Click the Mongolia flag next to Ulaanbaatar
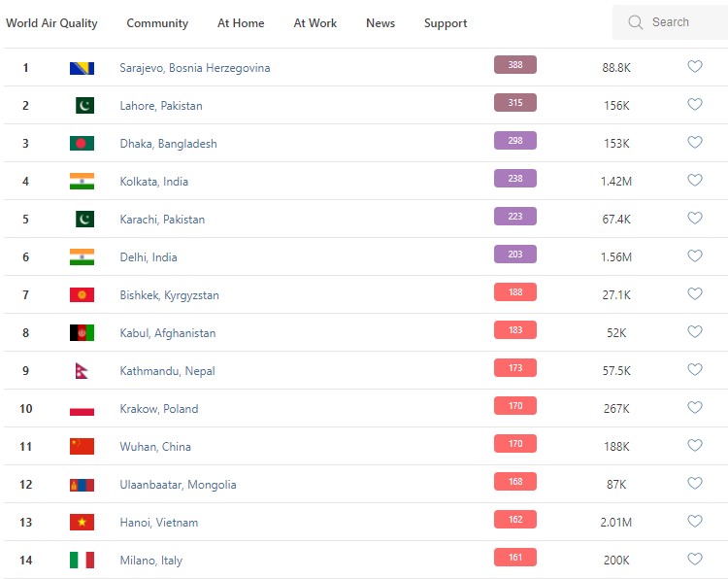This screenshot has height=579, width=728. pos(82,485)
